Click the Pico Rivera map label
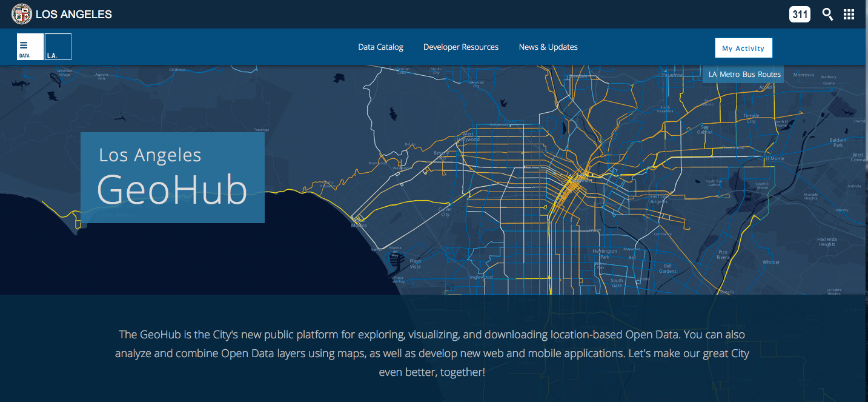Image resolution: width=868 pixels, height=402 pixels. (723, 254)
